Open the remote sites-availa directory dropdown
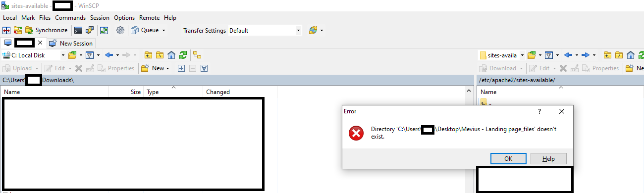 point(522,55)
